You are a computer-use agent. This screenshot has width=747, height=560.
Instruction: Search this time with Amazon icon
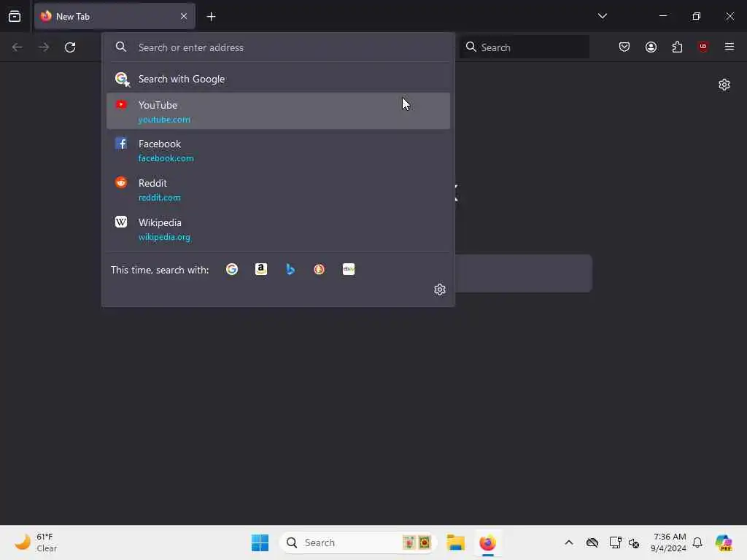coord(261,270)
